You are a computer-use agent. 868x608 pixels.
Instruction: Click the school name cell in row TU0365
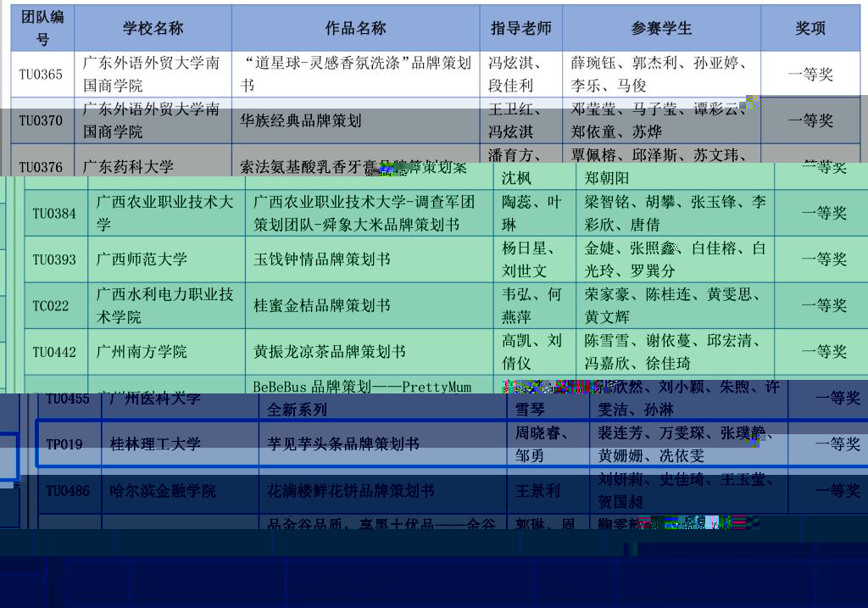pyautogui.click(x=153, y=75)
